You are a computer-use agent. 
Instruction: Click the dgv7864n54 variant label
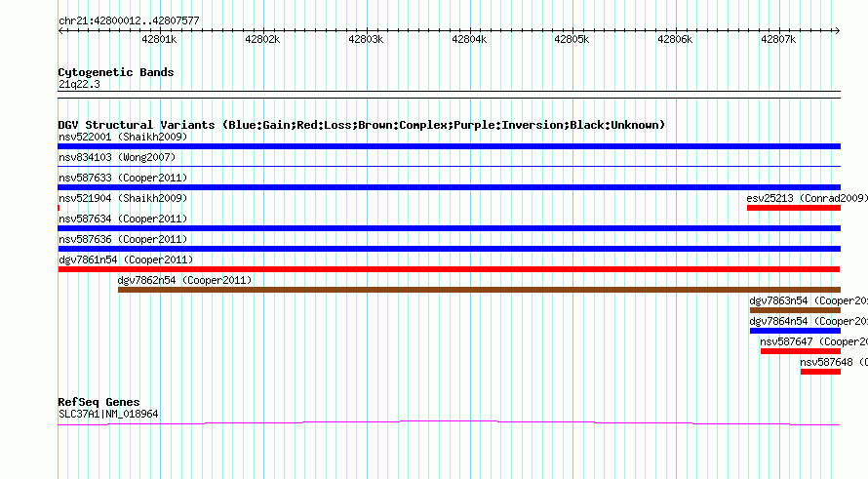tap(809, 321)
